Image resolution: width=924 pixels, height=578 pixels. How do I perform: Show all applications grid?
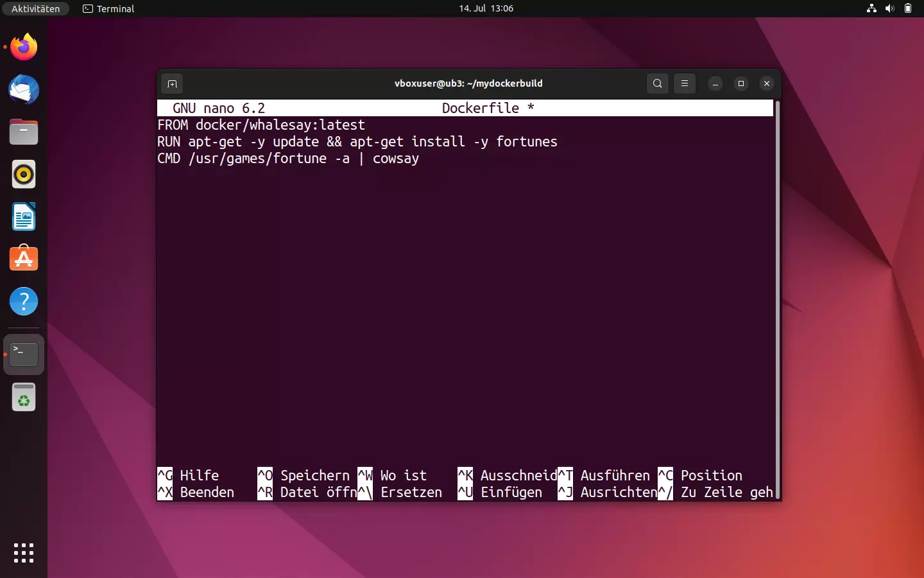point(23,553)
